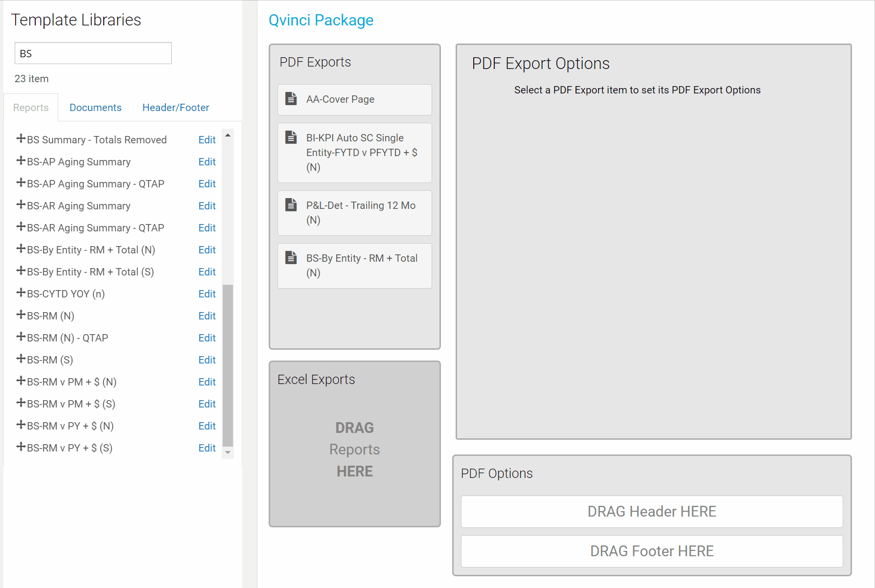Click the move icon for BS-RM v PY + $ (N)

point(21,425)
